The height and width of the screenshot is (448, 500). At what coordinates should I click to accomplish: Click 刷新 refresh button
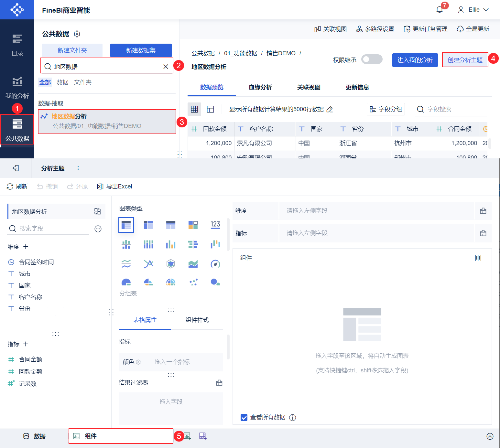click(x=17, y=187)
